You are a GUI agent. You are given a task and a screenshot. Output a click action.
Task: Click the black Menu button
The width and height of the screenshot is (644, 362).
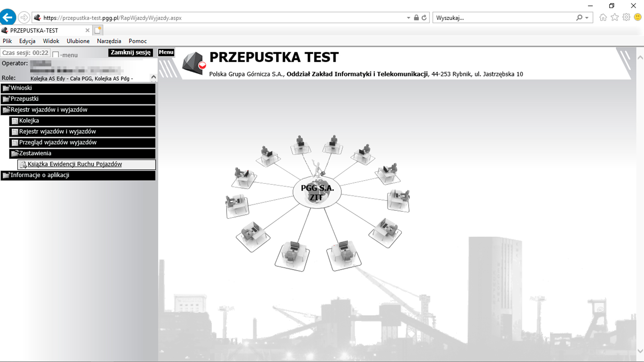click(166, 52)
